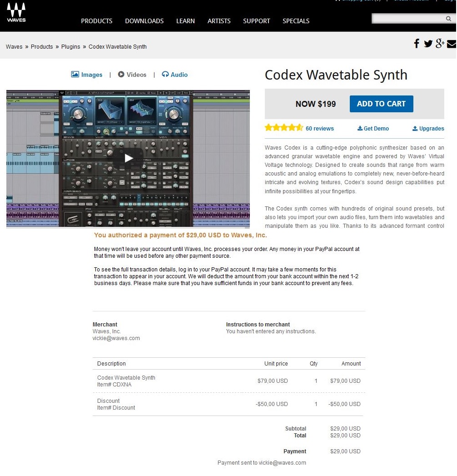Screen dimensions: 457x476
Task: Share the page by email envelope icon
Action: click(452, 44)
